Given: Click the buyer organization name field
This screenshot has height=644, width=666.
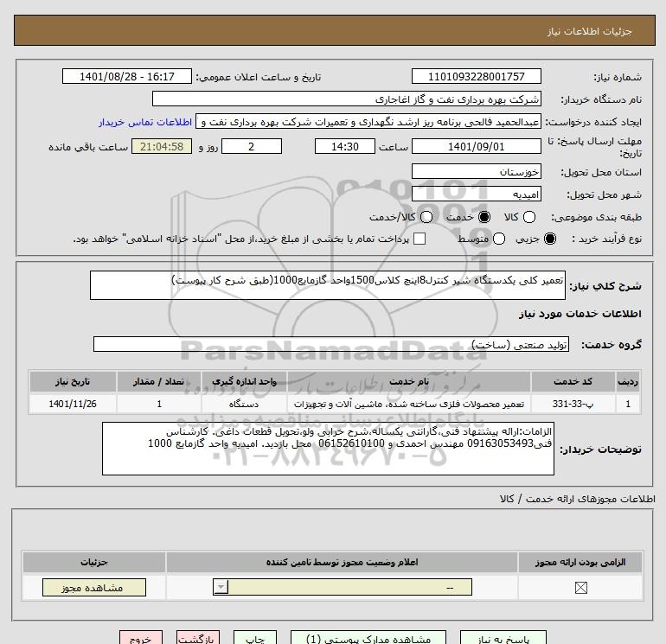Looking at the screenshot, I should 347,99.
